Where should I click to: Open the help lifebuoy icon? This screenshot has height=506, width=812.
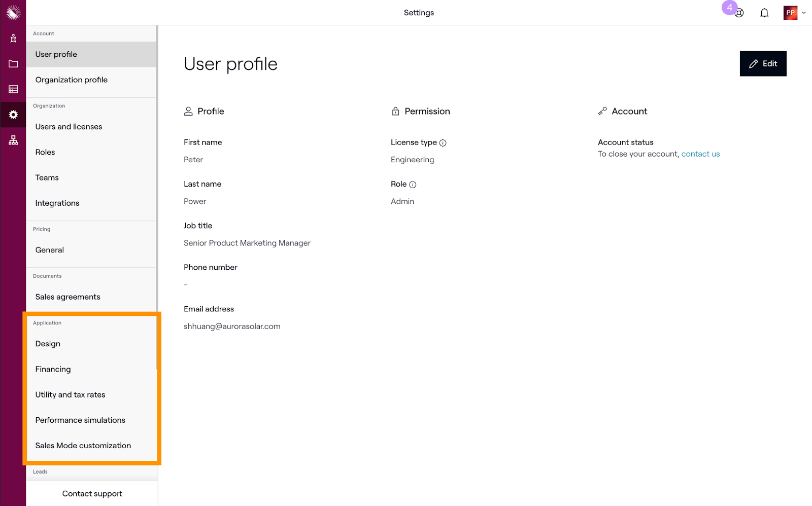pos(739,13)
